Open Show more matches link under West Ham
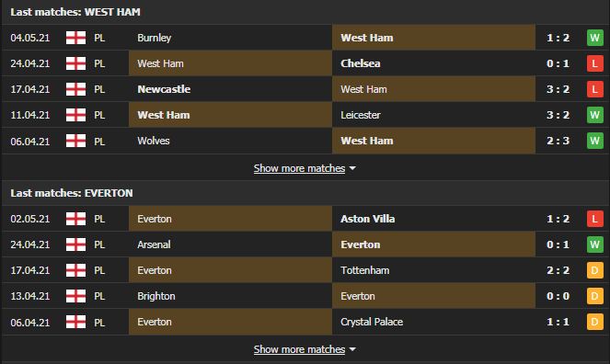This screenshot has height=364, width=610. [299, 168]
